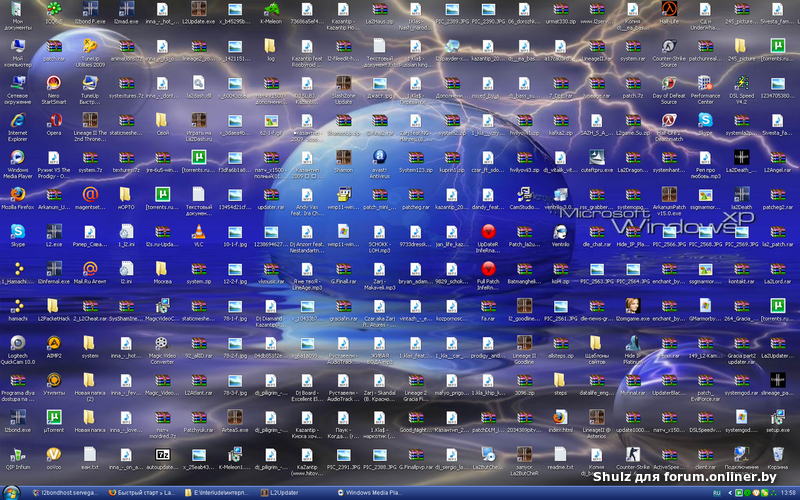
Task: Select Мои документы folder icon
Action: (18, 9)
